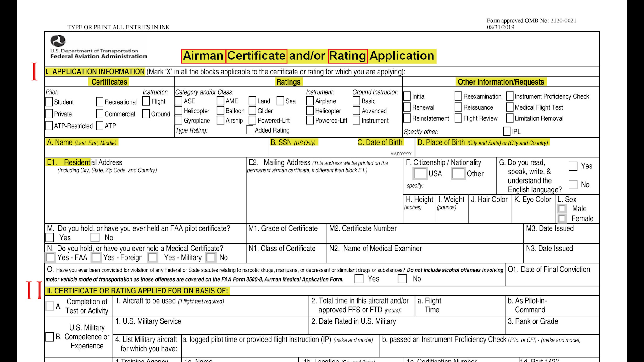The height and width of the screenshot is (362, 644).
Task: Mark Yes for holding FAA pilot certificate
Action: coord(50,238)
